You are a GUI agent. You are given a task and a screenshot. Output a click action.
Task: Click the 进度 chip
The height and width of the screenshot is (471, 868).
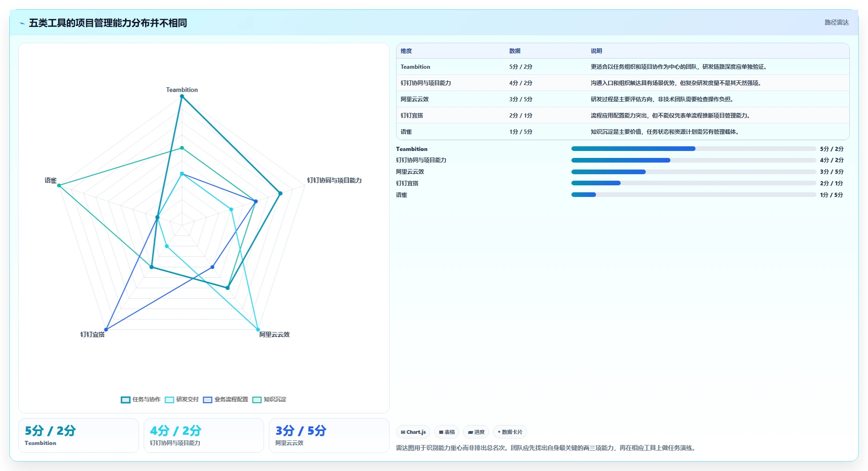click(x=476, y=432)
